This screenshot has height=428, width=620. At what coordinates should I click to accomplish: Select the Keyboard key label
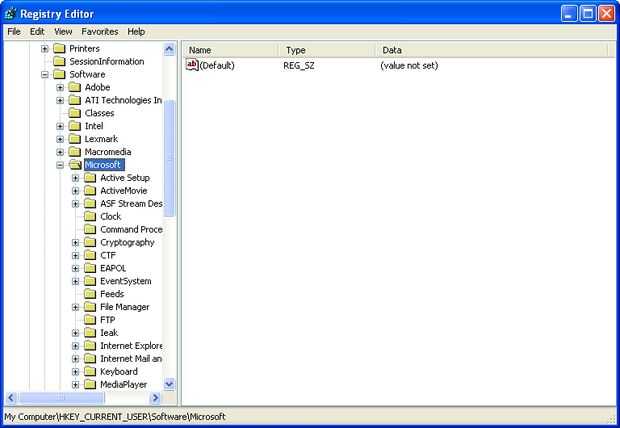pos(119,372)
